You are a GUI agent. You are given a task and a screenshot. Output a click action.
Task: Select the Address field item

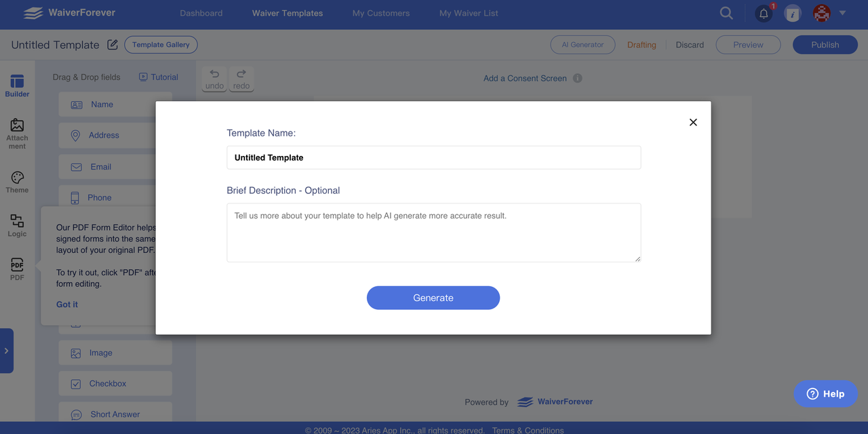(115, 136)
